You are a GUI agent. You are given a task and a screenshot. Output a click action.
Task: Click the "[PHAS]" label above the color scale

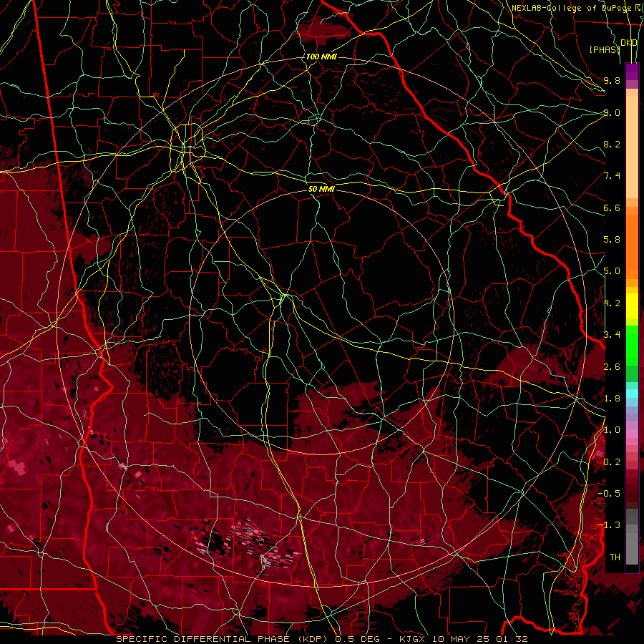tap(605, 49)
